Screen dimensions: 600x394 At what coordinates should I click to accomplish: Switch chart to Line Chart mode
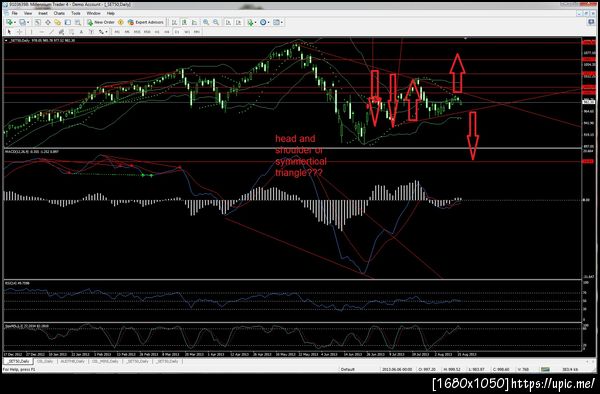coord(194,22)
